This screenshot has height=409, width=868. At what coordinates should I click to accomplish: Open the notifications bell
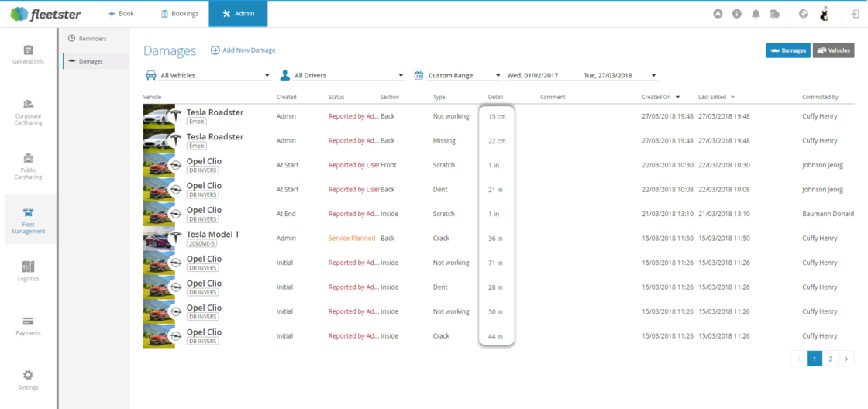click(x=756, y=14)
